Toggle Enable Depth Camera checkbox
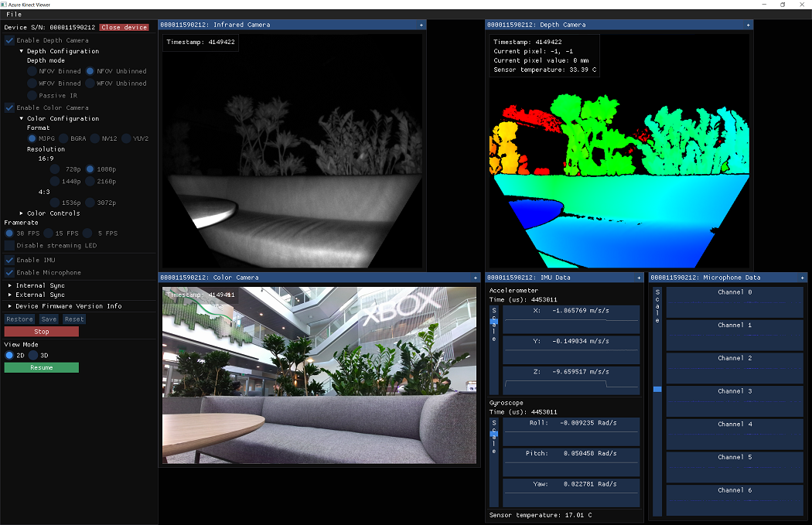 pyautogui.click(x=9, y=40)
